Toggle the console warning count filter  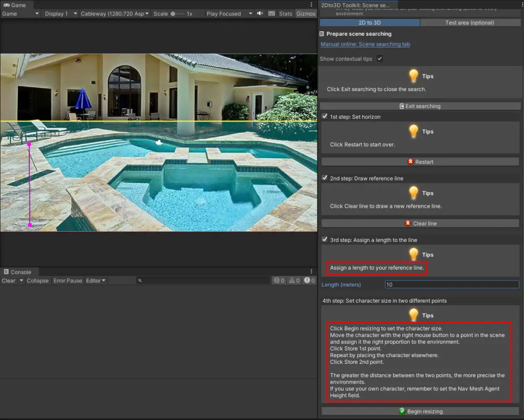point(294,280)
